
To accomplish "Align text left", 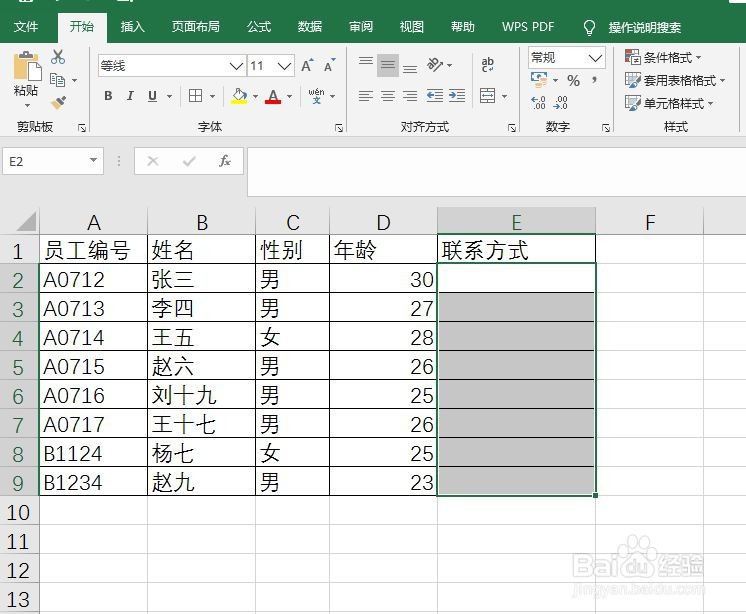I will coord(366,96).
